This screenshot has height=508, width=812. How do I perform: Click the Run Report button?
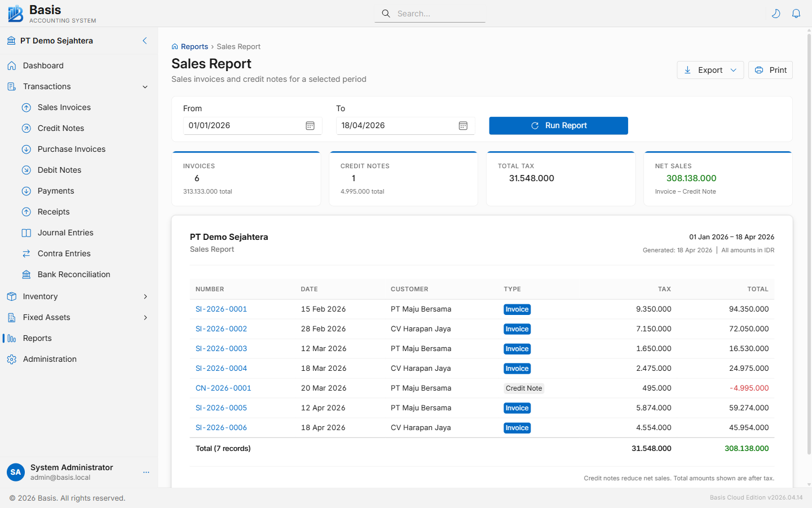[x=558, y=125]
